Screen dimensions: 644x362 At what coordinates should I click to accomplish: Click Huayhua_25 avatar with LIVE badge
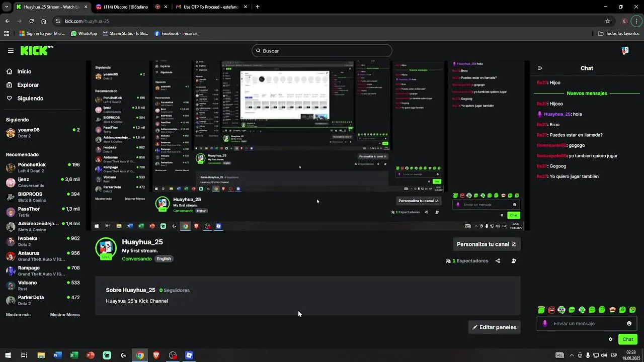(x=106, y=249)
